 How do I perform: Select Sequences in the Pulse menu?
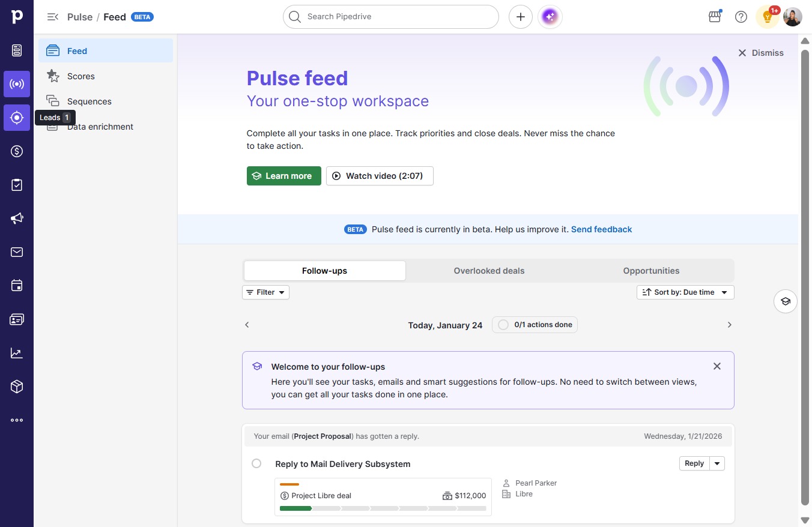click(x=106, y=101)
